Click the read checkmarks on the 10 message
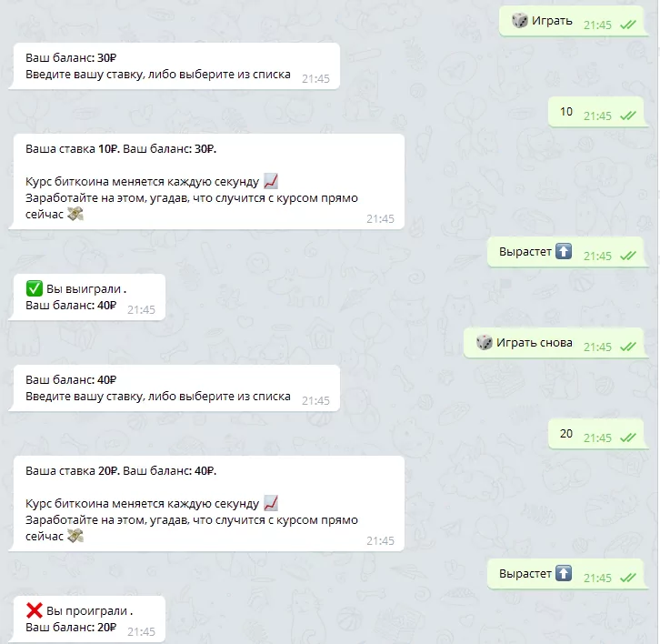660x644 pixels. (628, 116)
